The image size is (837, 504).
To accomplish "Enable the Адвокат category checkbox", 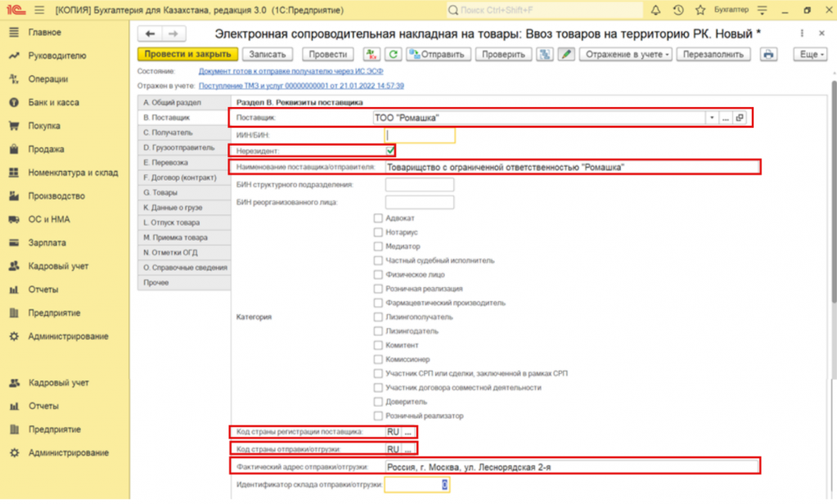I will 378,218.
